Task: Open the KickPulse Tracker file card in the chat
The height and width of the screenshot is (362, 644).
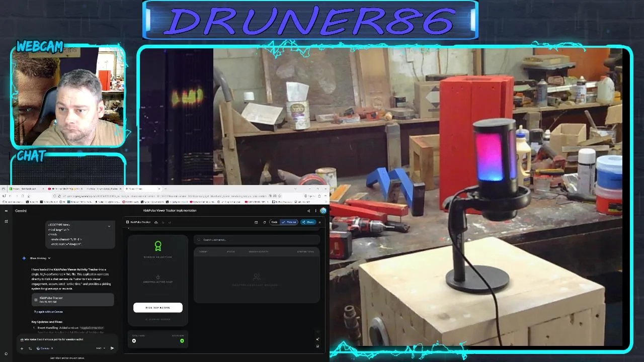Action: click(72, 300)
